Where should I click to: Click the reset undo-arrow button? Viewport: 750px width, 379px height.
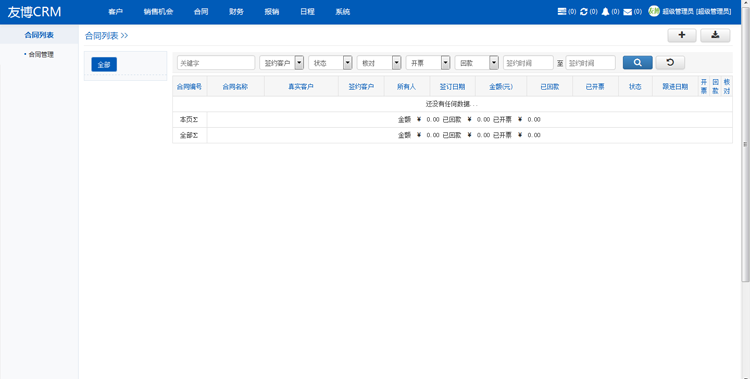[670, 63]
